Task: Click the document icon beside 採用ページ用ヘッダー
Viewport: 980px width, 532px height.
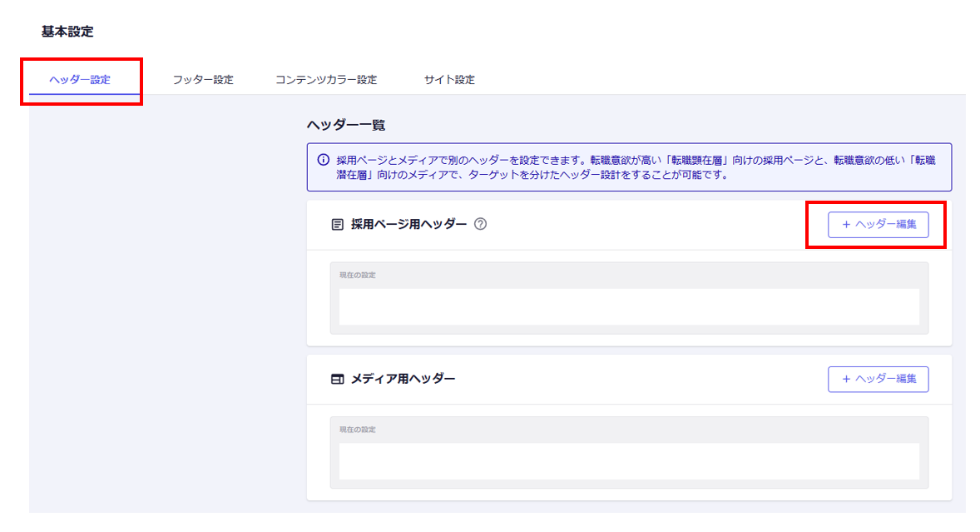Action: pos(337,225)
